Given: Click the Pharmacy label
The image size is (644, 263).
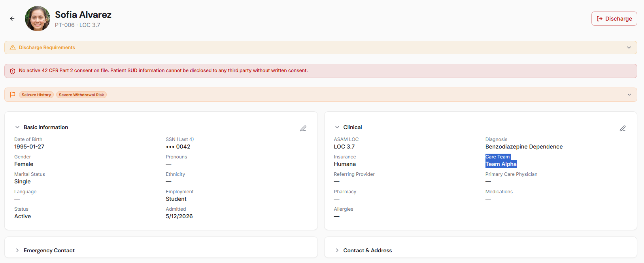Looking at the screenshot, I should [345, 192].
